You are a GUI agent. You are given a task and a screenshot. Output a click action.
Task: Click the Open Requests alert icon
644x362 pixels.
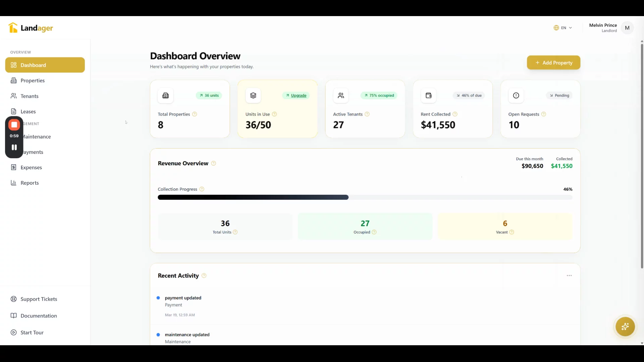(516, 96)
